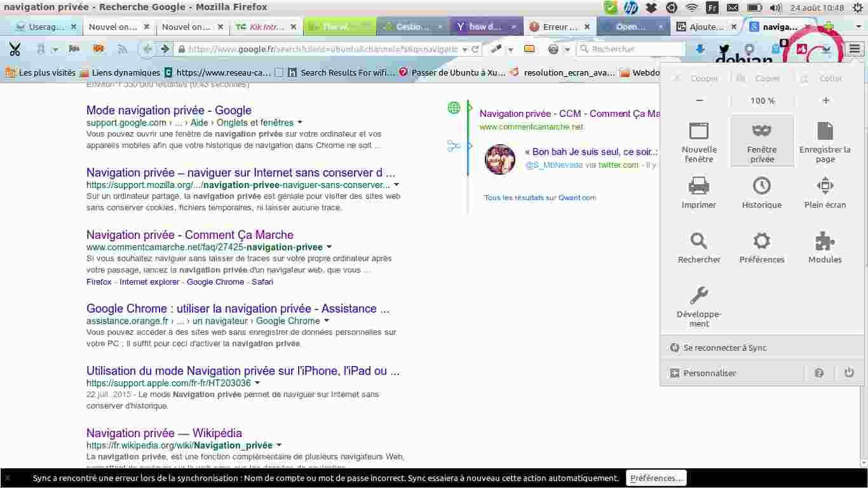Viewport: 868px width, 488px height.
Task: Open the Dropbox tray icon
Action: (651, 8)
